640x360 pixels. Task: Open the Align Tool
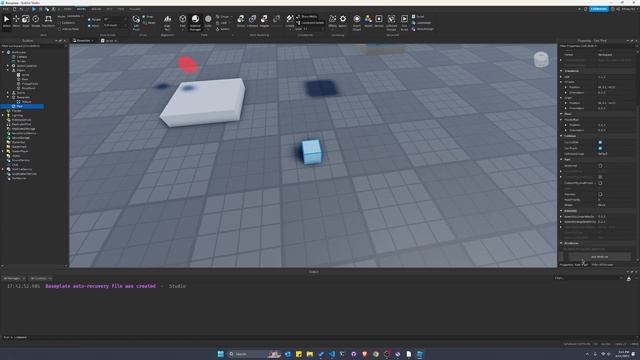[x=167, y=23]
